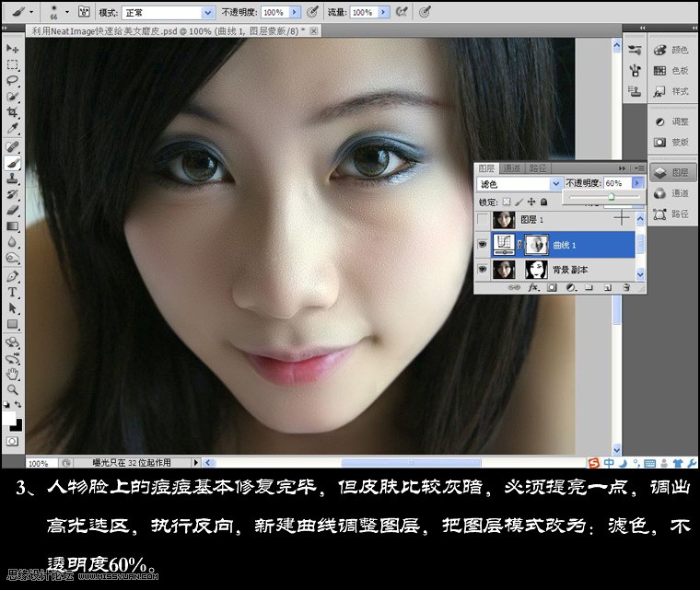The image size is (700, 590).
Task: Adjust the layer opacity slider handle
Action: click(x=612, y=197)
